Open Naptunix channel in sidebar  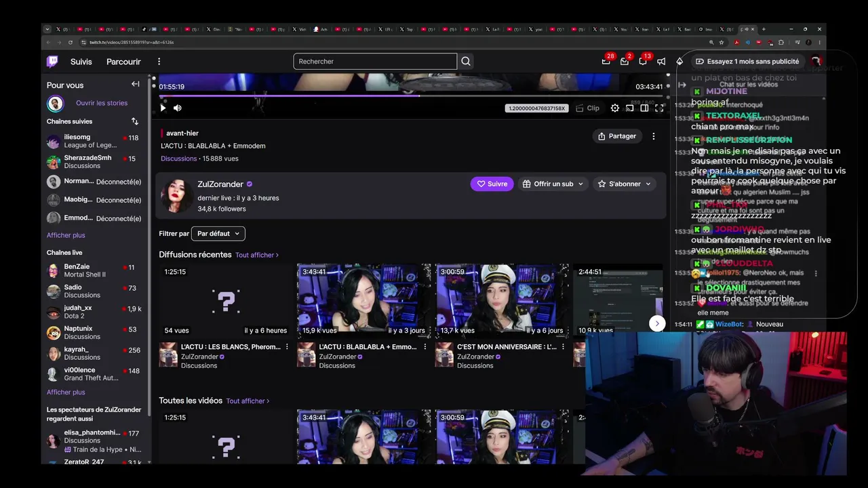pos(94,333)
